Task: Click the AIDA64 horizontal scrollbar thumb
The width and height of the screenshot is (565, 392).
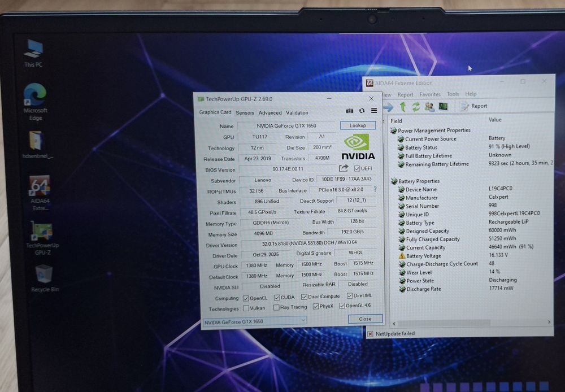Action: pyautogui.click(x=444, y=323)
